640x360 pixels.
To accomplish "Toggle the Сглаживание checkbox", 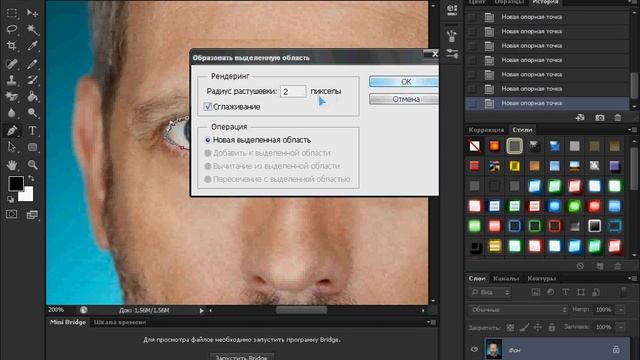I will click(x=207, y=107).
